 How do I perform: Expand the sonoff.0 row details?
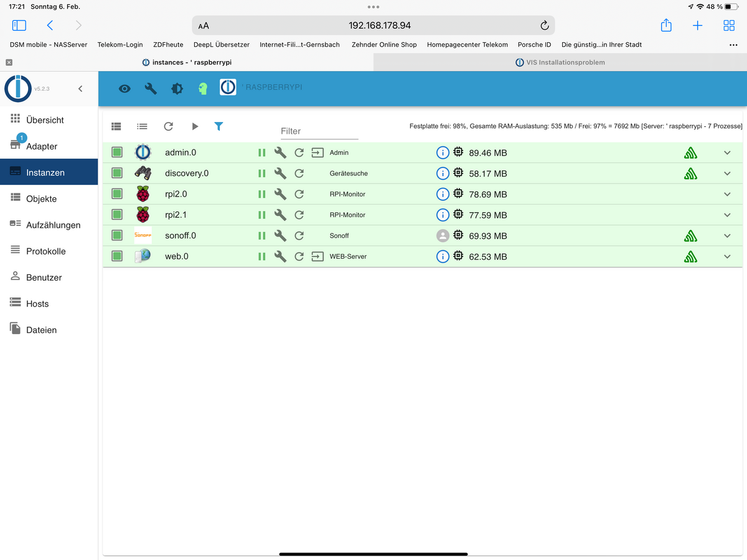click(x=727, y=236)
